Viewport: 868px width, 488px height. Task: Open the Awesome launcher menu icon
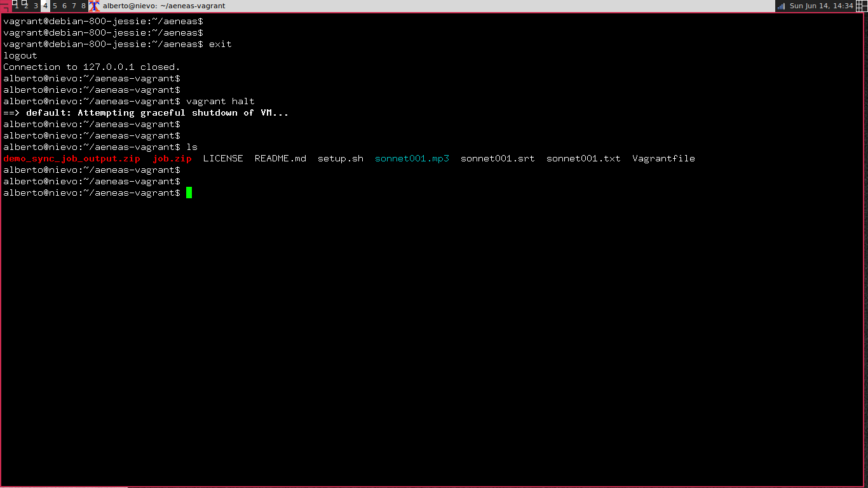click(5, 6)
